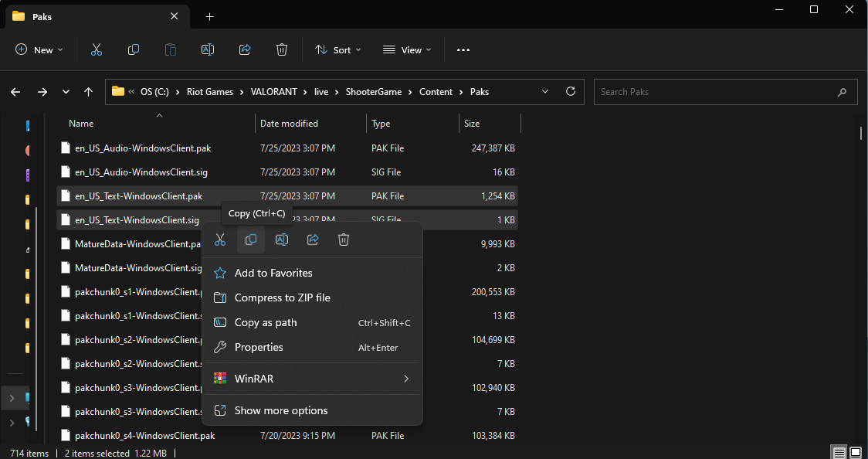
Task: Select the file pakchunk0_s4-WindowsClient.pak
Action: click(x=144, y=436)
